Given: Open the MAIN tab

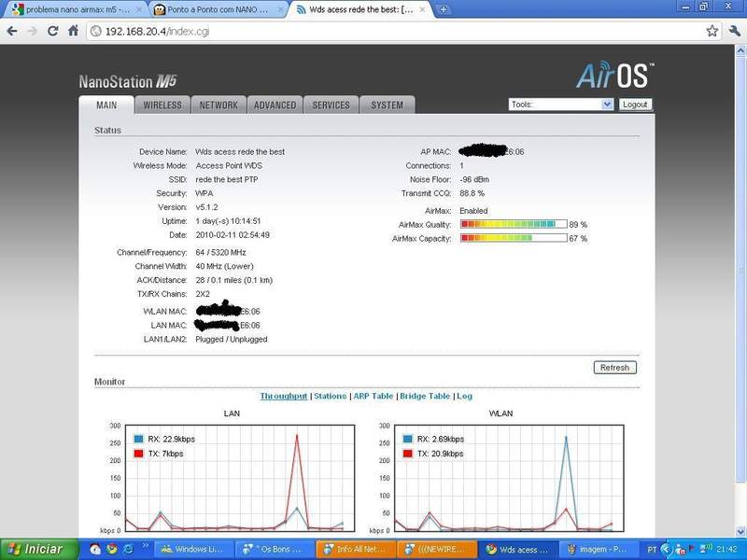Looking at the screenshot, I should point(106,105).
